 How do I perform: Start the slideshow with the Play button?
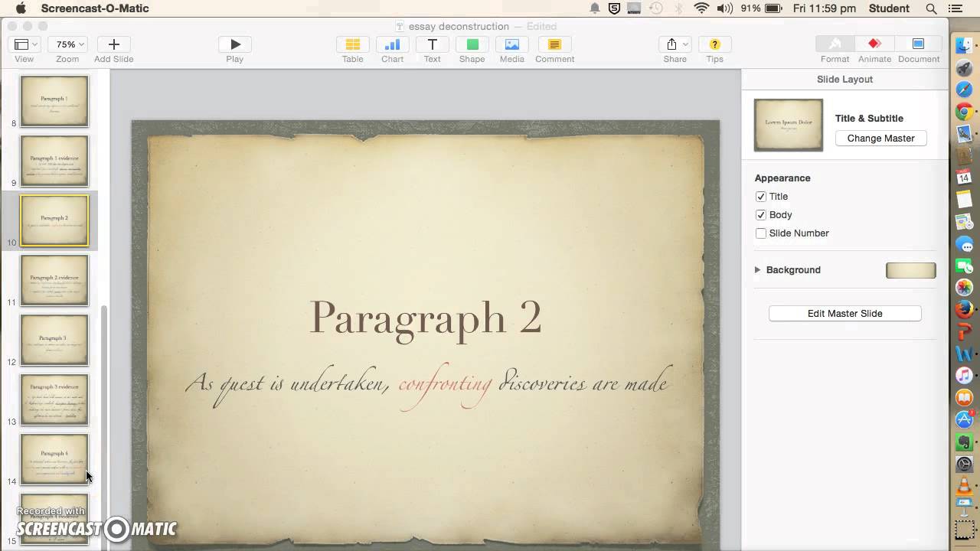[235, 44]
